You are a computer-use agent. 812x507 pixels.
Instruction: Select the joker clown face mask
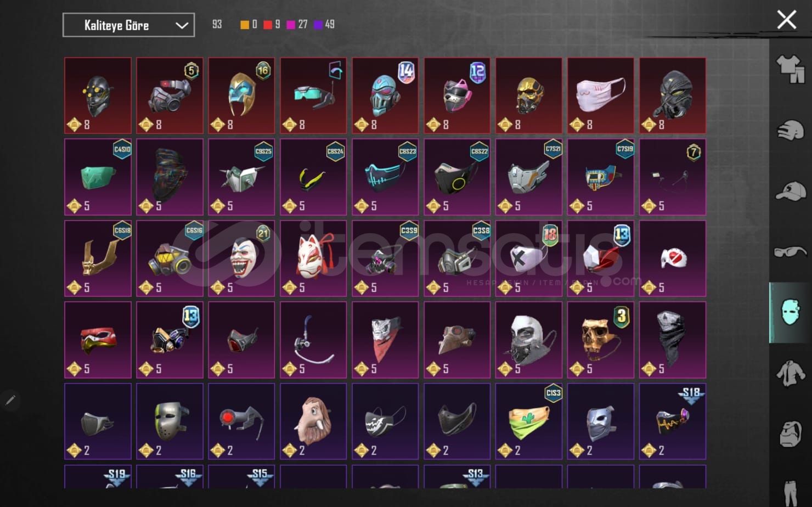241,258
